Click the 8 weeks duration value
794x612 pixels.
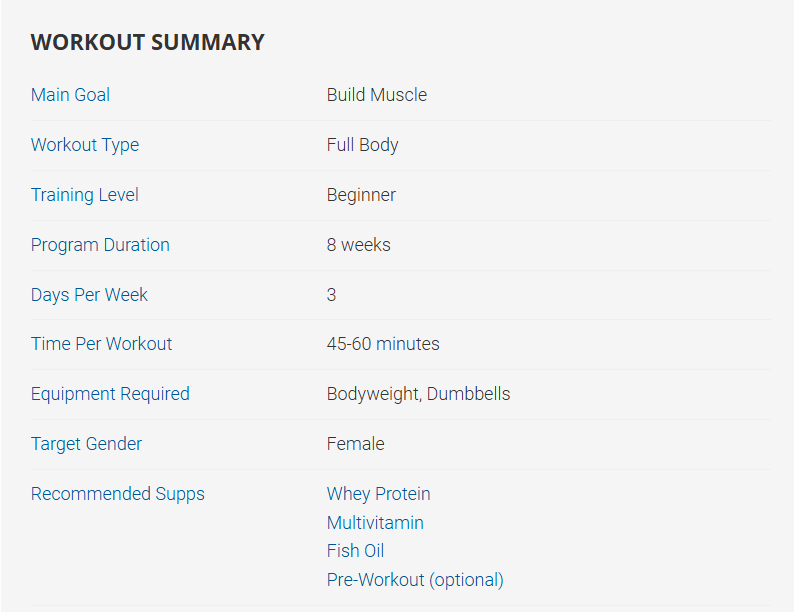click(x=358, y=245)
